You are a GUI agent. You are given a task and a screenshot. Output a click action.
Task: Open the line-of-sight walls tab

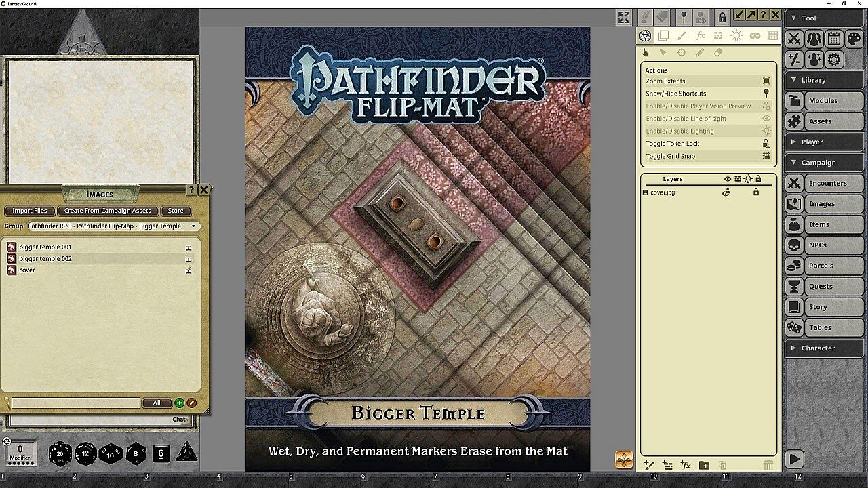[718, 36]
